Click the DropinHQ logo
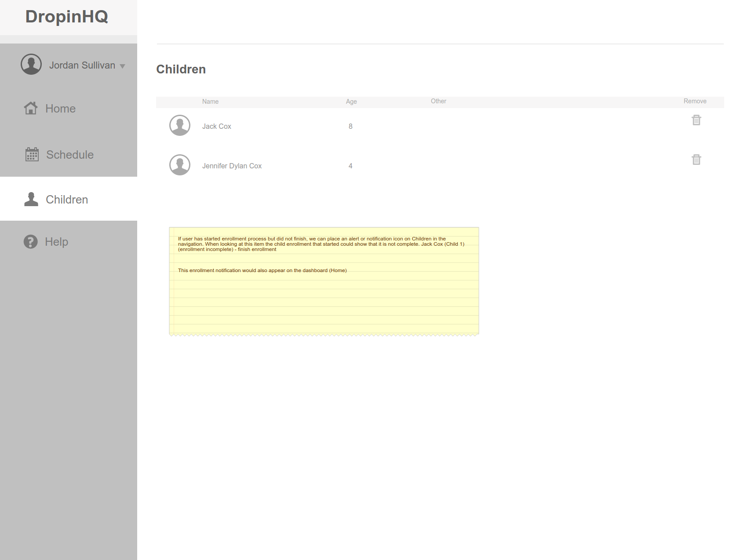This screenshot has height=560, width=740. point(67,17)
